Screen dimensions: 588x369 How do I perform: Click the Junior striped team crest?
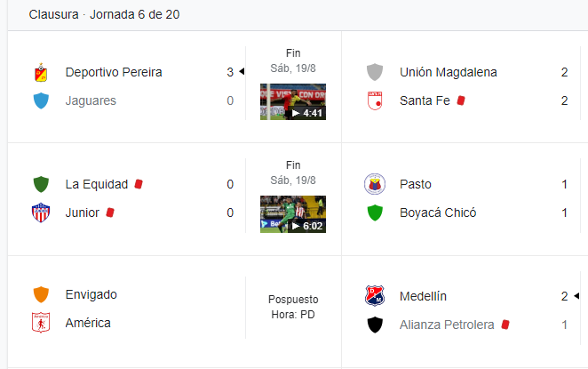(x=41, y=213)
